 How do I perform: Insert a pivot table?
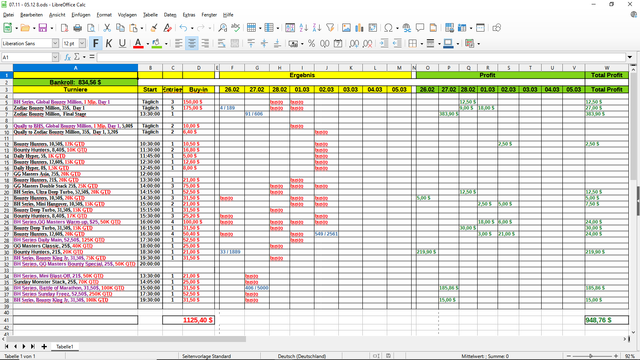[x=373, y=28]
